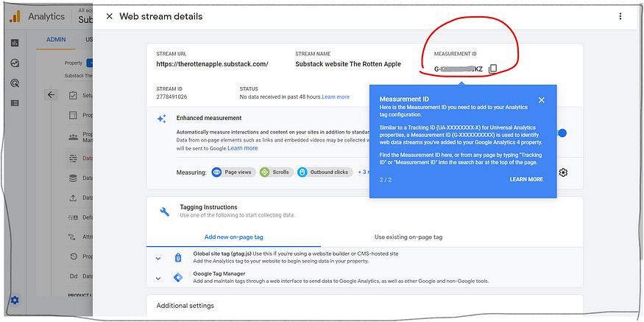The image size is (644, 322).
Task: Open Property Access Management people icon
Action: coord(73,137)
